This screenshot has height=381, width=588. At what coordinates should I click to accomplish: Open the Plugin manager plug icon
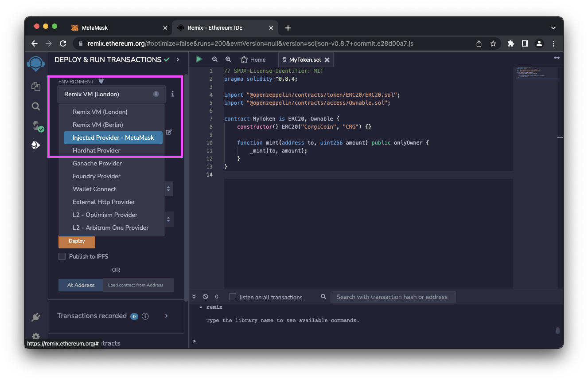coord(36,317)
